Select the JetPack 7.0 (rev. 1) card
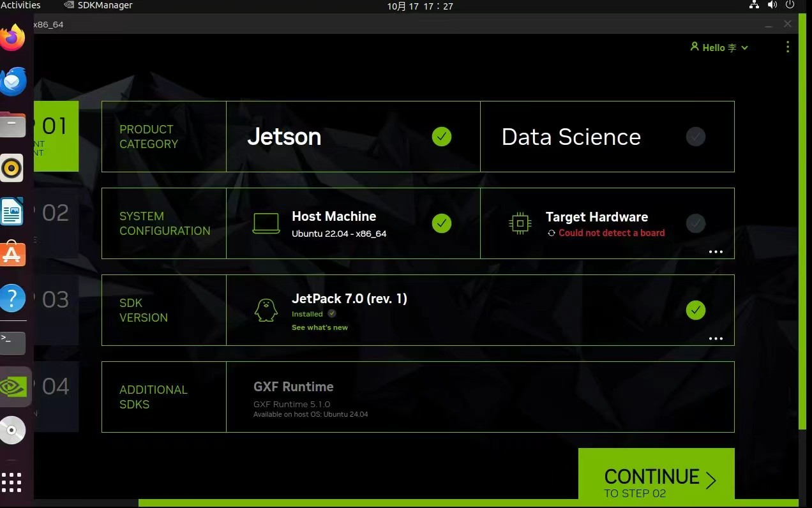Viewport: 812px width, 508px height. tap(480, 310)
